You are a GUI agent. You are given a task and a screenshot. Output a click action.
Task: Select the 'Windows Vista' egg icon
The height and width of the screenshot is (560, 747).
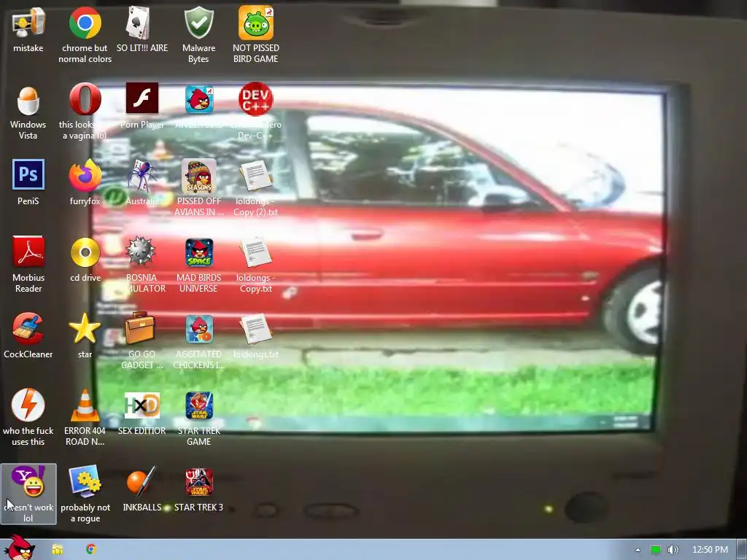pyautogui.click(x=28, y=100)
